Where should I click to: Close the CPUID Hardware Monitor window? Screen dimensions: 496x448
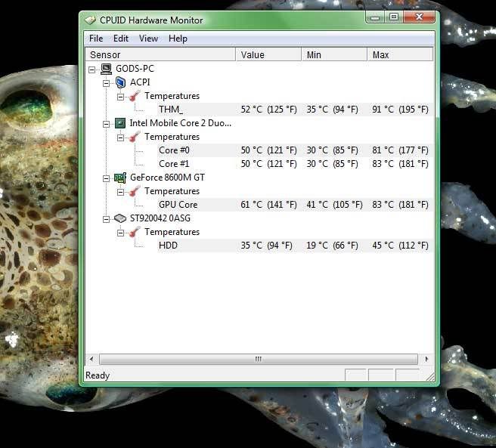(419, 17)
